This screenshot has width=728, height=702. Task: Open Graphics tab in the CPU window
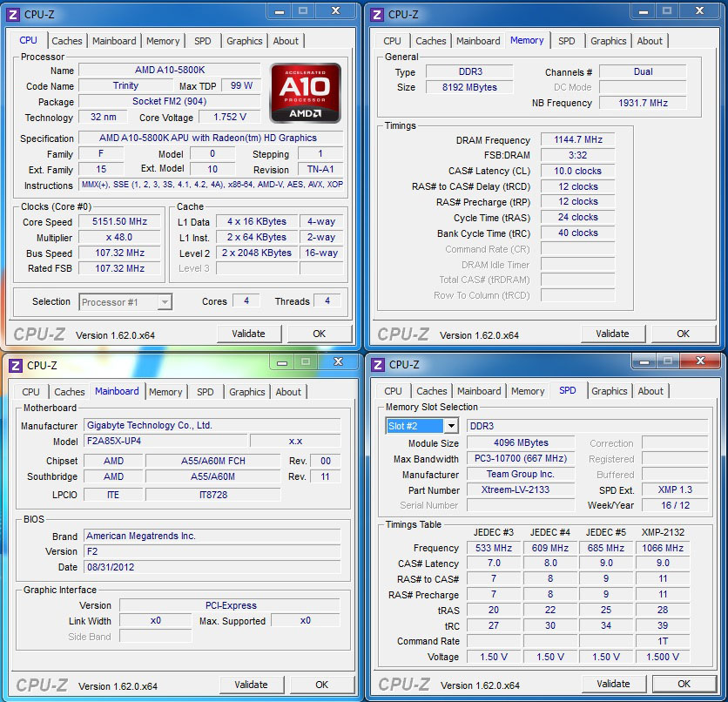coord(244,41)
